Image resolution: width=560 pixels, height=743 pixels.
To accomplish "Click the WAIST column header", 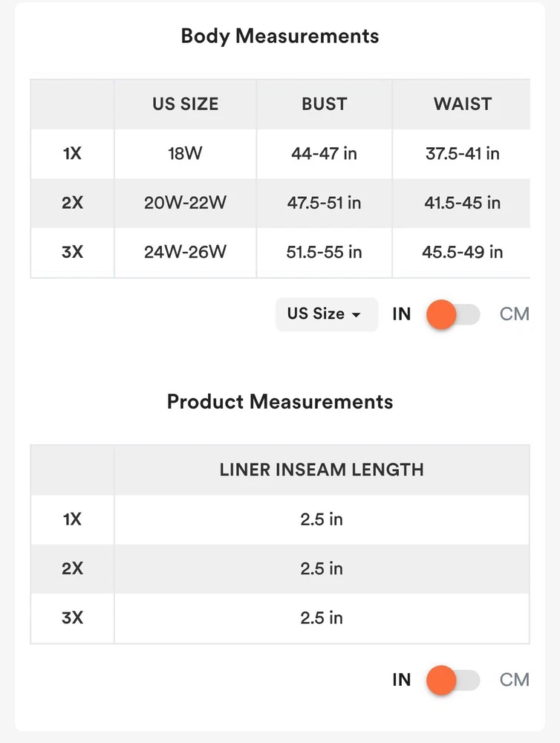I will coord(463,104).
